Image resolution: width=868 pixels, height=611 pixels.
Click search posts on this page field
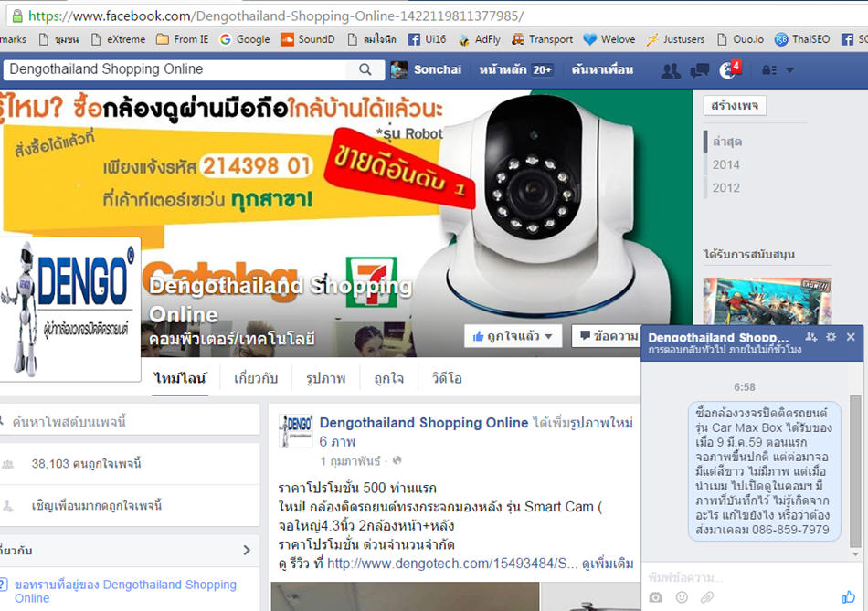(130, 422)
